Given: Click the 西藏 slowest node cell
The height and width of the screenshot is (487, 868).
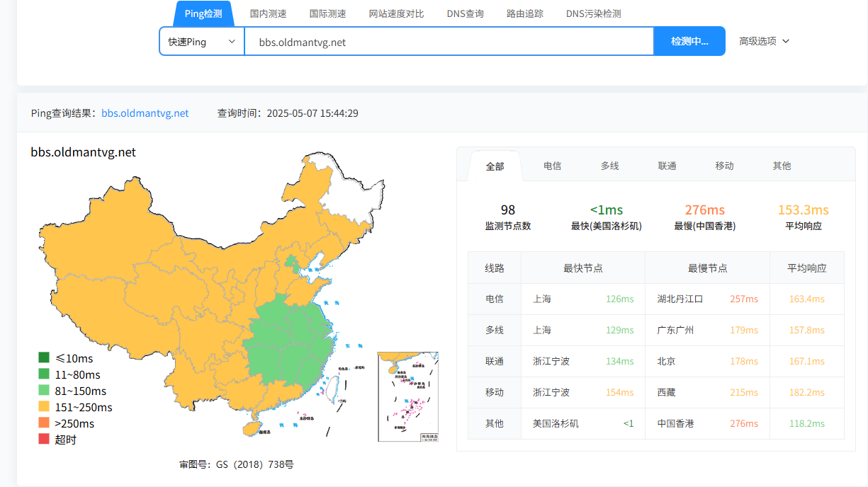Looking at the screenshot, I should click(x=667, y=393).
